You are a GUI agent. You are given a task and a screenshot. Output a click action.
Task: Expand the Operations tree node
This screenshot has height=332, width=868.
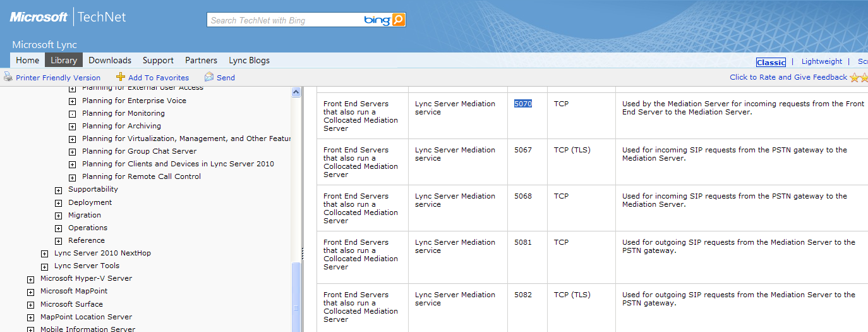coord(58,228)
